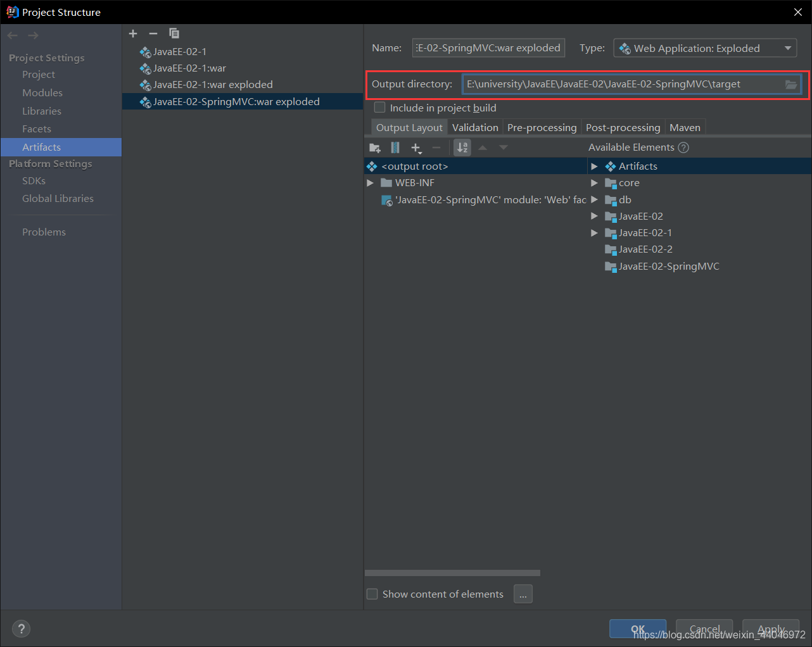This screenshot has height=647, width=812.
Task: Navigate forward with the right arrow
Action: point(33,35)
